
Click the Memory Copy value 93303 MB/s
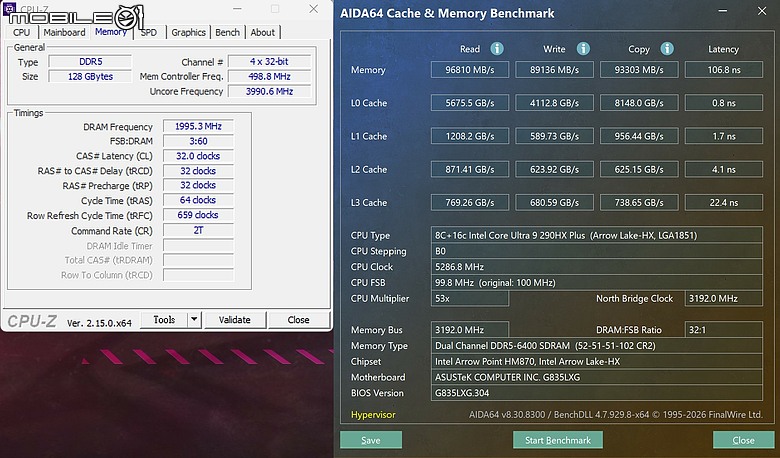639,70
